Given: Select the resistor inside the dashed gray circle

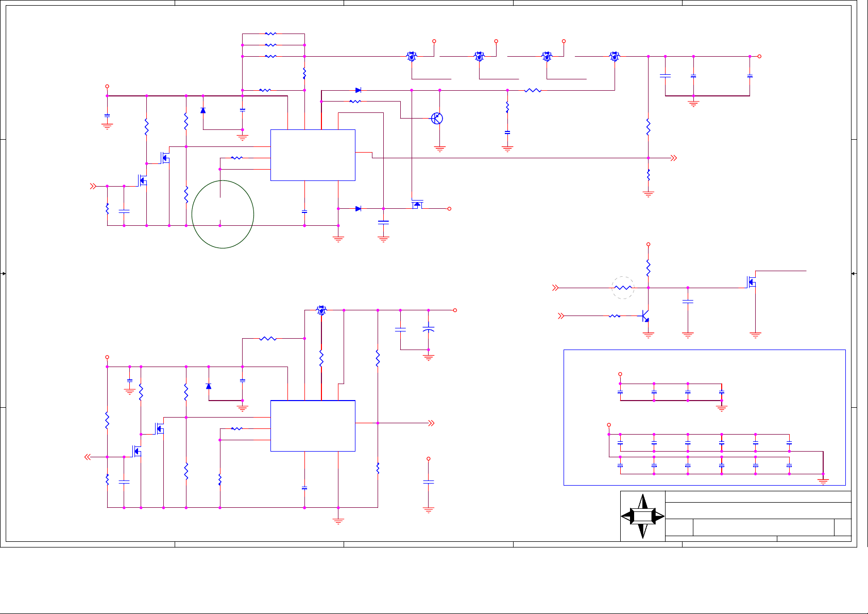Looking at the screenshot, I should [x=623, y=288].
